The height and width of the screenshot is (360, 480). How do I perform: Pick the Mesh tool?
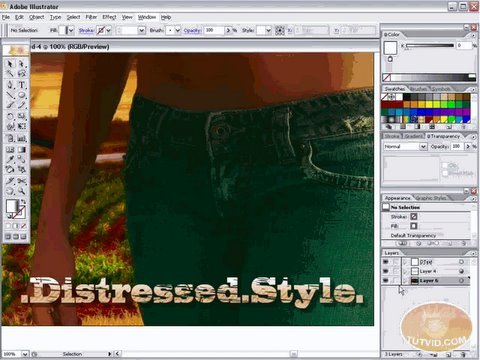[x=10, y=149]
